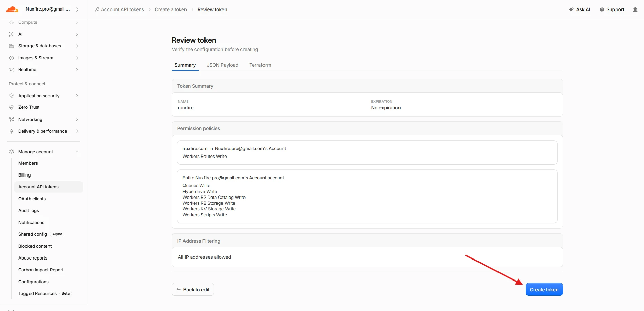The image size is (644, 311).
Task: Click the Support link
Action: 612,9
